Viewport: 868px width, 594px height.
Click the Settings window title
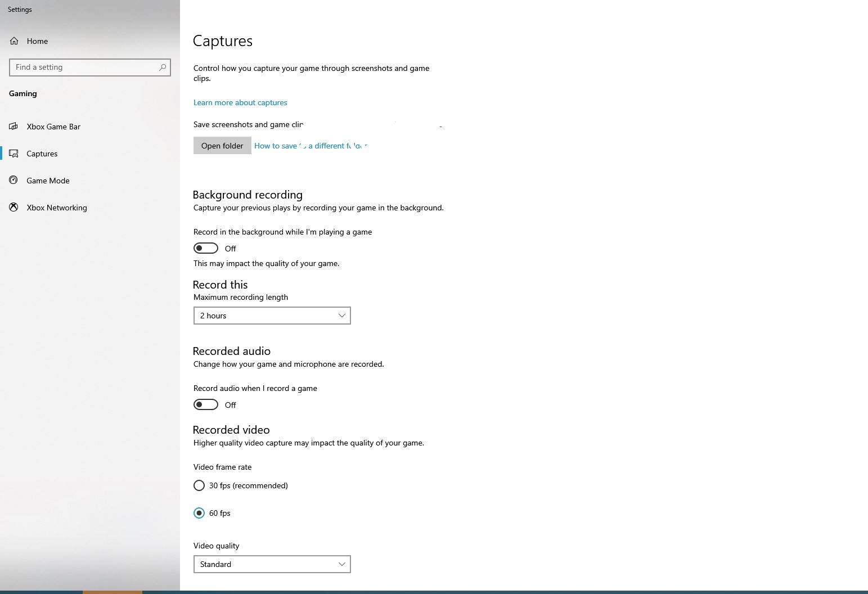(20, 10)
